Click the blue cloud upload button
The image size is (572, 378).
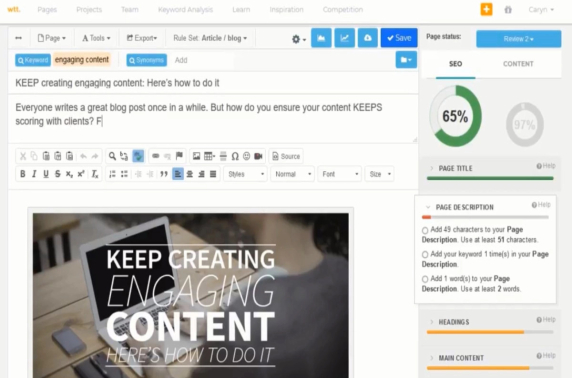(x=368, y=38)
